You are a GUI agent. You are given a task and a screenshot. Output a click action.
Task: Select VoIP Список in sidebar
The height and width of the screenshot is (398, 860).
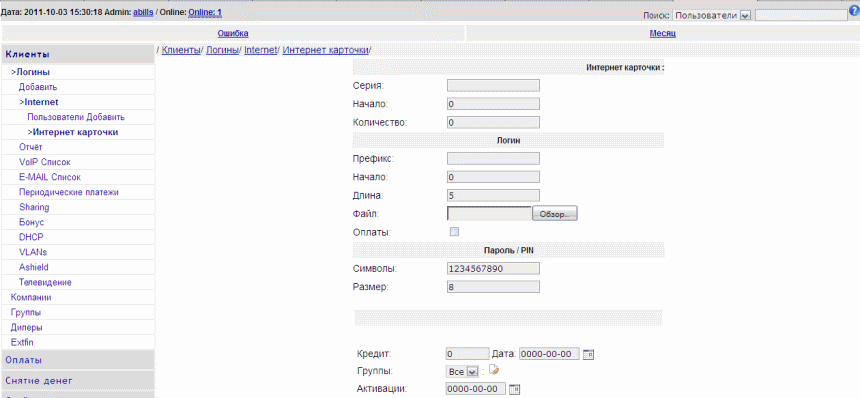point(44,162)
